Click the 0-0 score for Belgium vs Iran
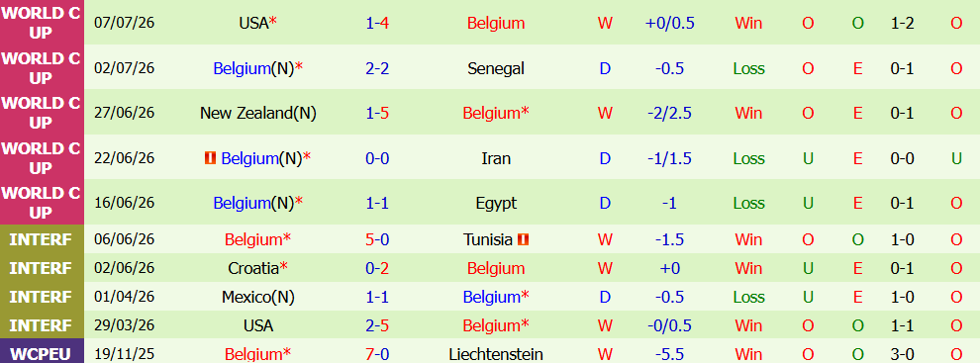 pyautogui.click(x=377, y=158)
